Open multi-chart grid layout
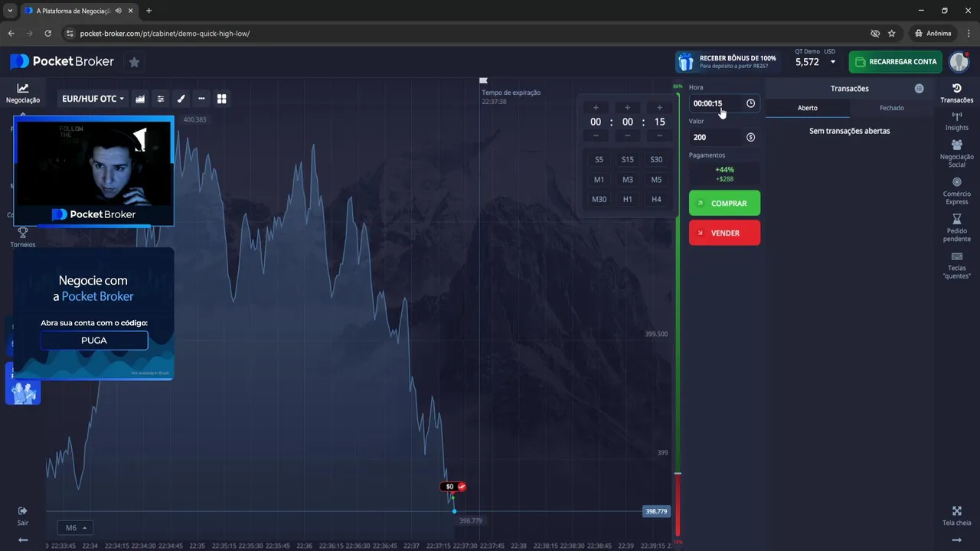This screenshot has height=551, width=980. point(222,99)
